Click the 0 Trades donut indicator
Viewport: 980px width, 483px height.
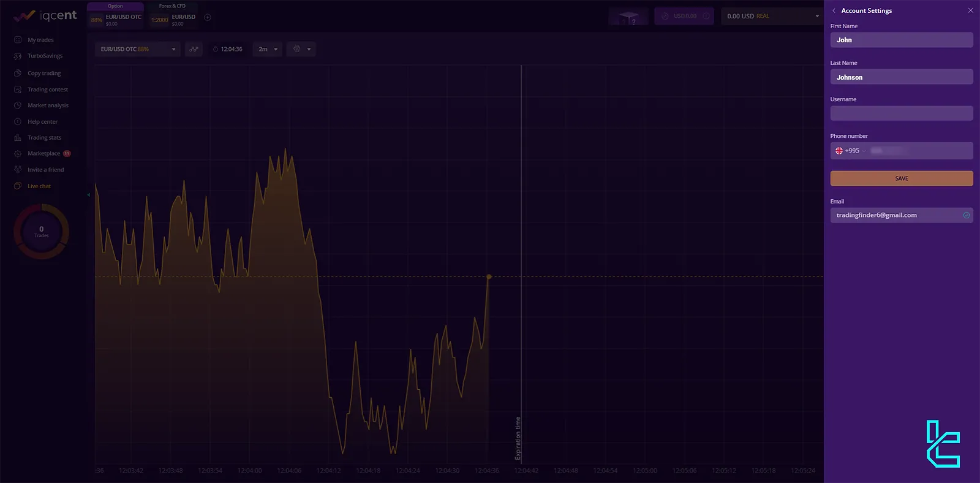point(41,232)
